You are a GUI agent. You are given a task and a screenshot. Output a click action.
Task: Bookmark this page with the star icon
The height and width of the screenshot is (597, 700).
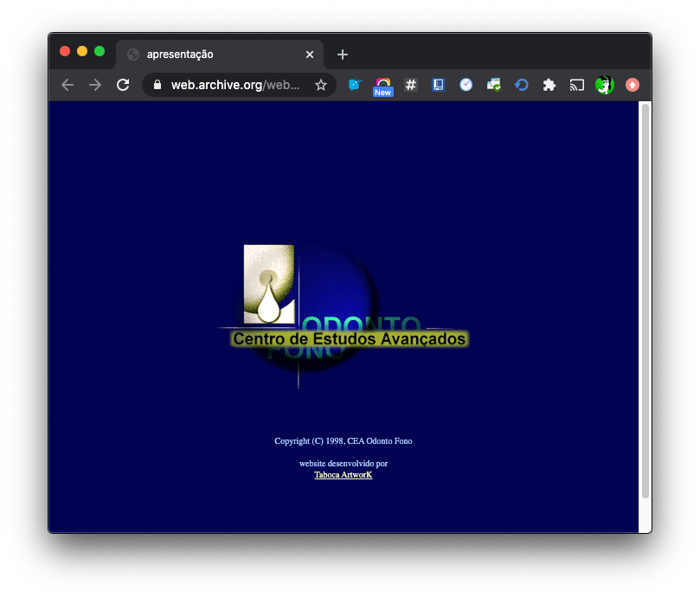321,85
